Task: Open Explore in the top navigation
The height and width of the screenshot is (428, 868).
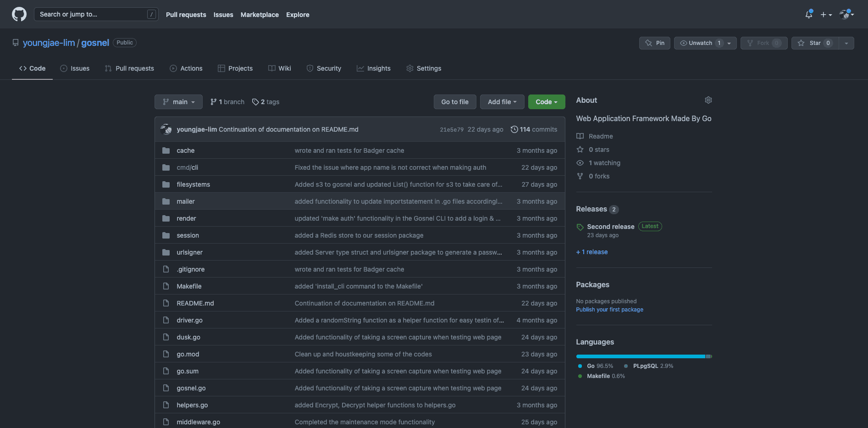Action: click(298, 15)
